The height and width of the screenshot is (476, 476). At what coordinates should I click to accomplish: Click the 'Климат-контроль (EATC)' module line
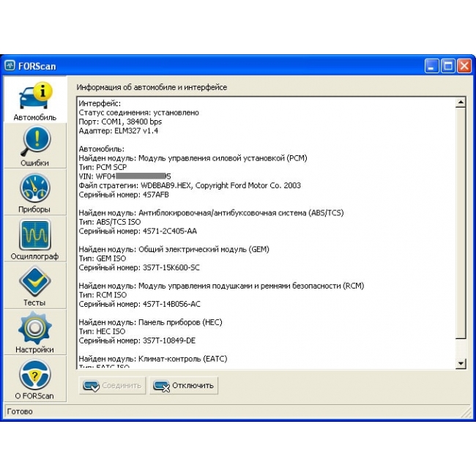click(x=153, y=359)
